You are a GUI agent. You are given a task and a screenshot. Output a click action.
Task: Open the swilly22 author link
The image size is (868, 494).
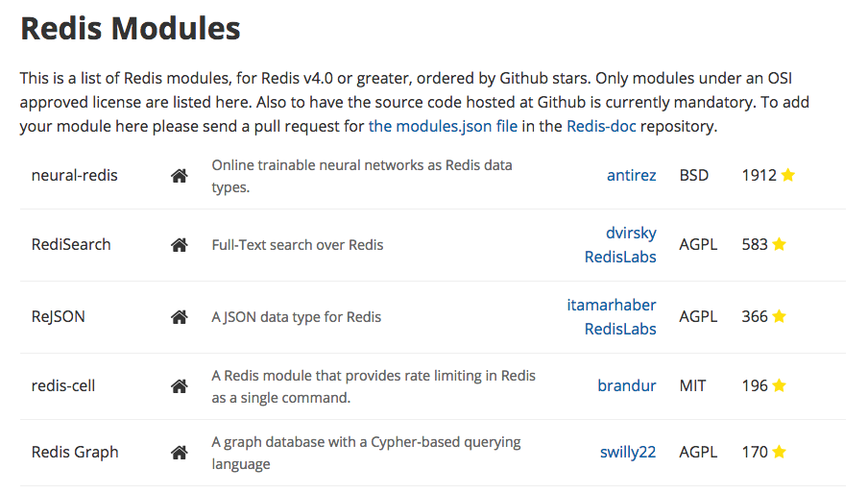[x=628, y=453]
